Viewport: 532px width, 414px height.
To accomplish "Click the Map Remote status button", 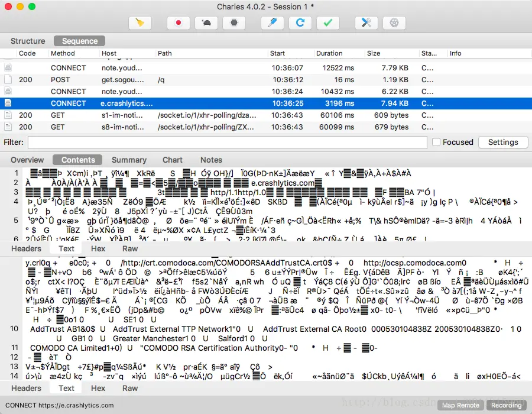I will pos(460,405).
